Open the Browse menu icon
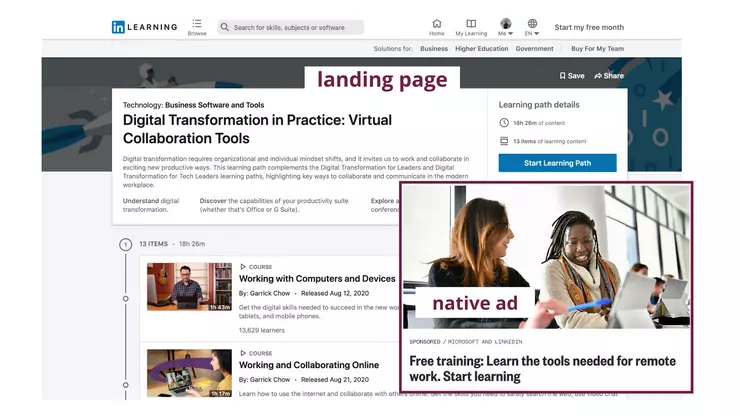The image size is (740, 416). pyautogui.click(x=197, y=26)
